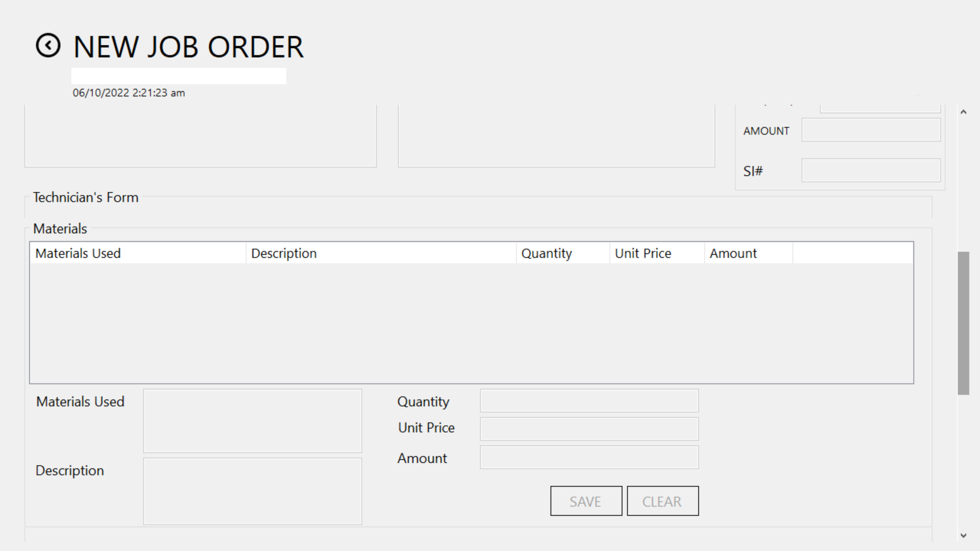Click the scrollbar up arrow

[963, 112]
